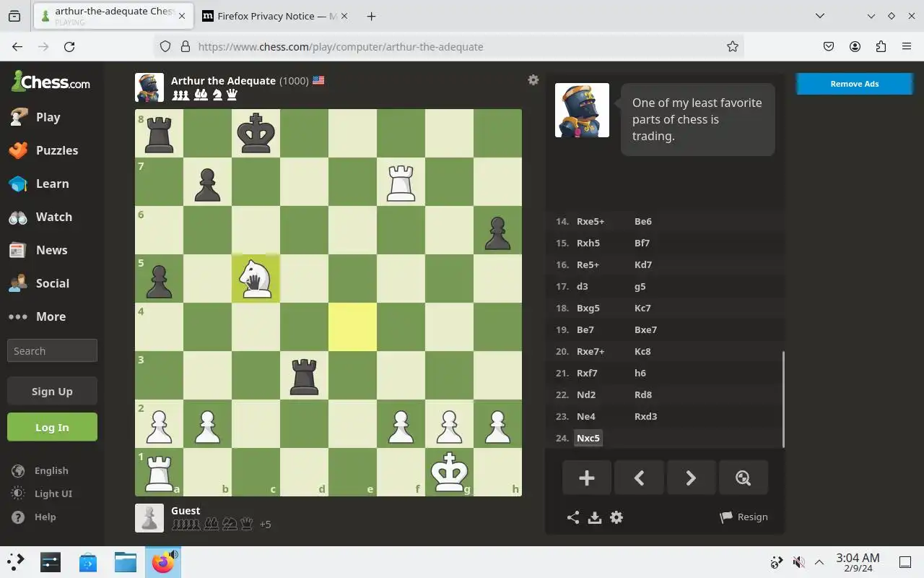The width and height of the screenshot is (924, 578).
Task: Open recent browsing Firefox View icon
Action: click(14, 16)
